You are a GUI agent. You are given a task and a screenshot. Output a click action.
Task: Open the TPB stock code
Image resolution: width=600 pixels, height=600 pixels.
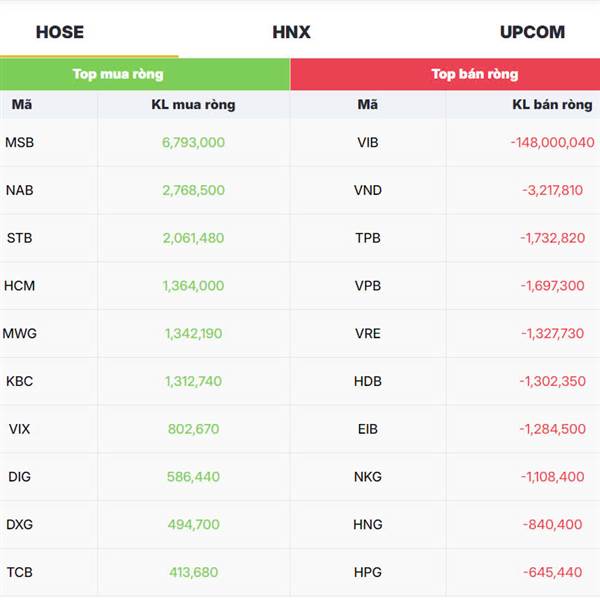click(x=368, y=238)
